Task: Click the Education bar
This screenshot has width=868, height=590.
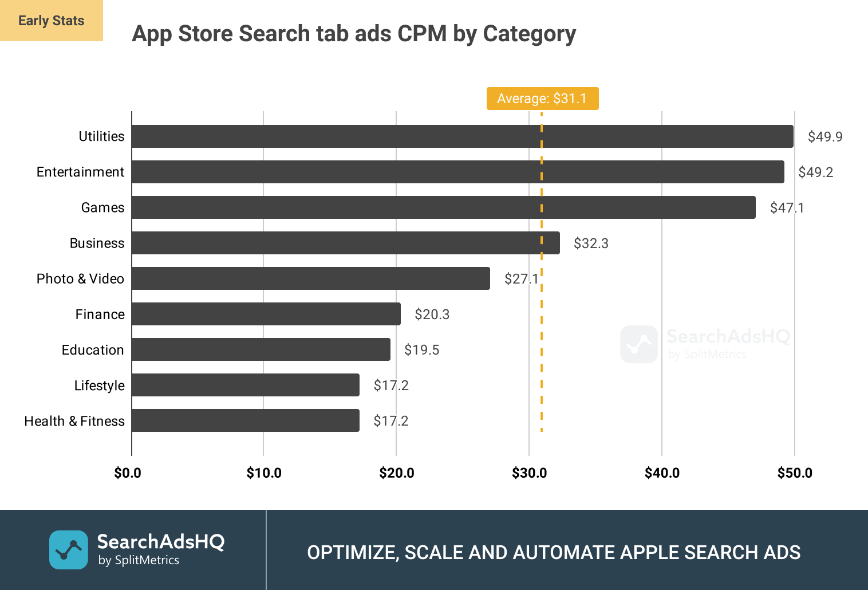Action: pyautogui.click(x=261, y=349)
